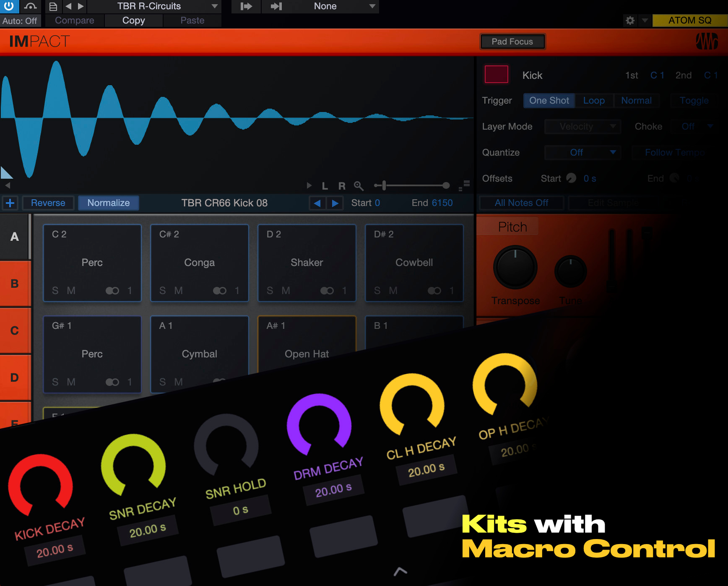This screenshot has height=586, width=728.
Task: Select the Cowbell D#2 pad
Action: (x=414, y=263)
